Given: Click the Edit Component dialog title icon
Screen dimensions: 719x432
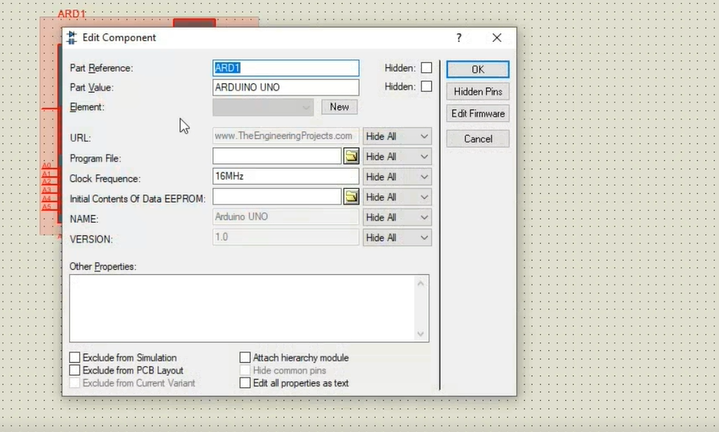Looking at the screenshot, I should (x=72, y=38).
